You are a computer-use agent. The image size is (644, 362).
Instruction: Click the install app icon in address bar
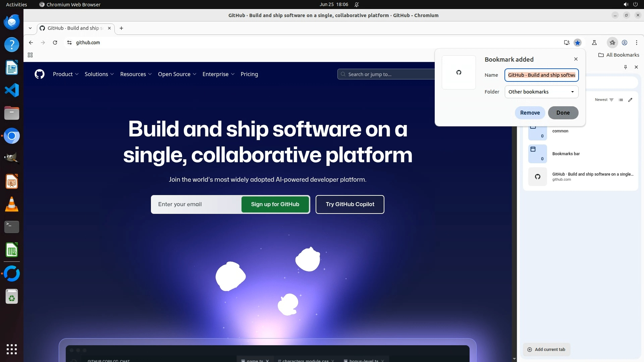[567, 43]
